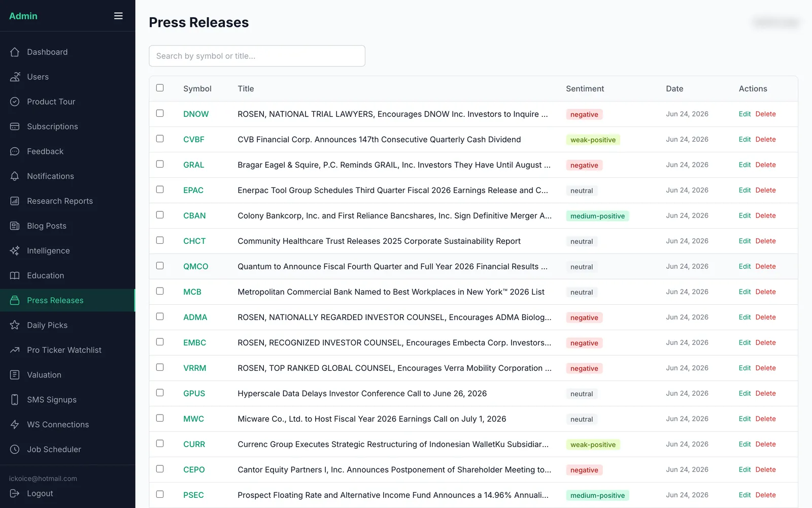Screen dimensions: 812x508
Task: Open the EMBC symbol link
Action: tap(194, 342)
